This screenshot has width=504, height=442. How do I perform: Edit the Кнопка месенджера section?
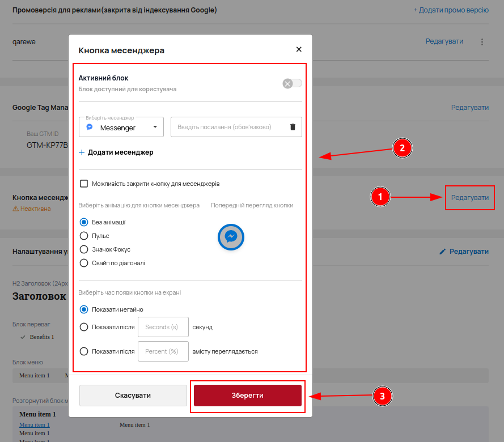[x=470, y=198]
